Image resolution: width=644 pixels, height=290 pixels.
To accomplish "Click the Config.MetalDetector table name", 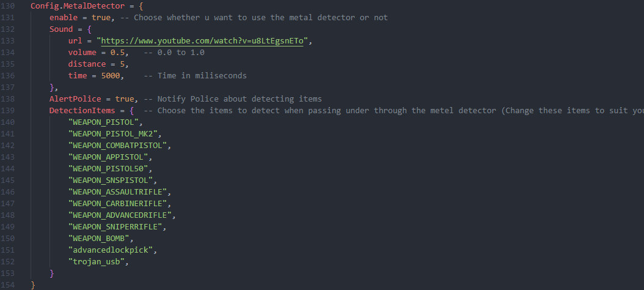I will (x=71, y=6).
